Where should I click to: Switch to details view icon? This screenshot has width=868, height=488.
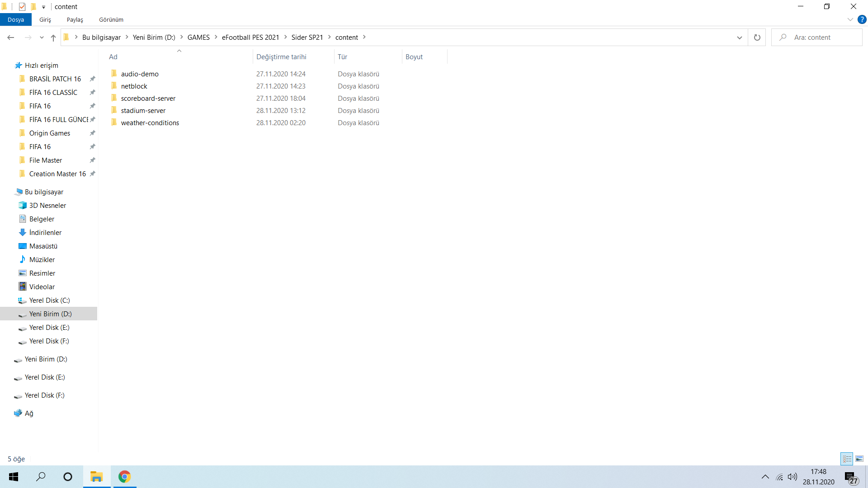click(847, 459)
